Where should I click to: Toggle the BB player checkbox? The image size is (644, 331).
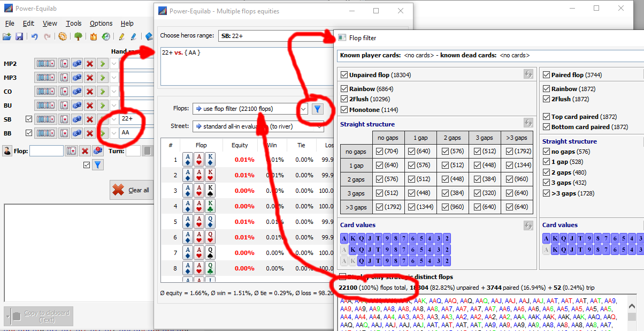pos(29,132)
